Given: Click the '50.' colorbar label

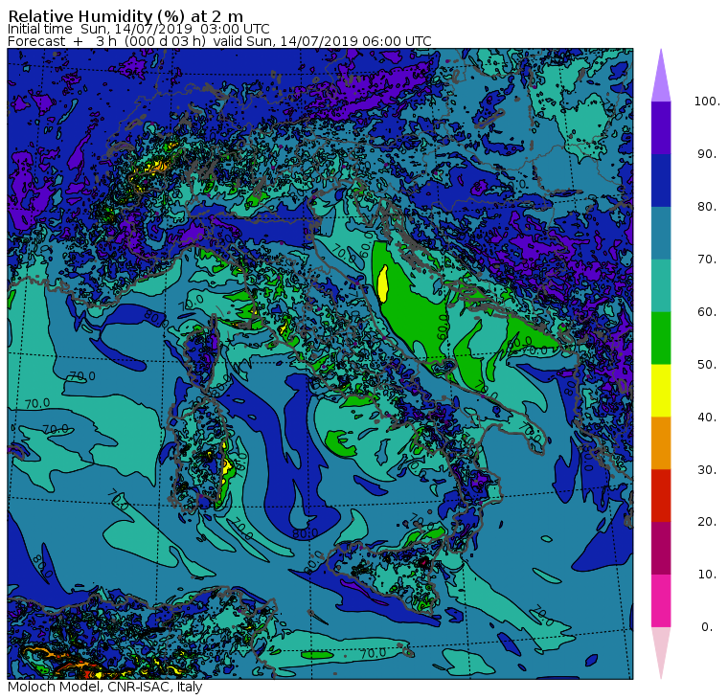Looking at the screenshot, I should coord(707,364).
